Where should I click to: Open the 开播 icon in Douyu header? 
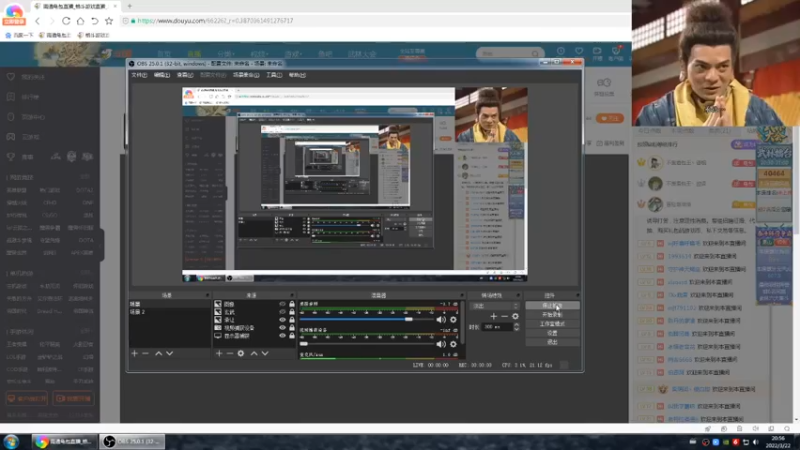coord(597,53)
